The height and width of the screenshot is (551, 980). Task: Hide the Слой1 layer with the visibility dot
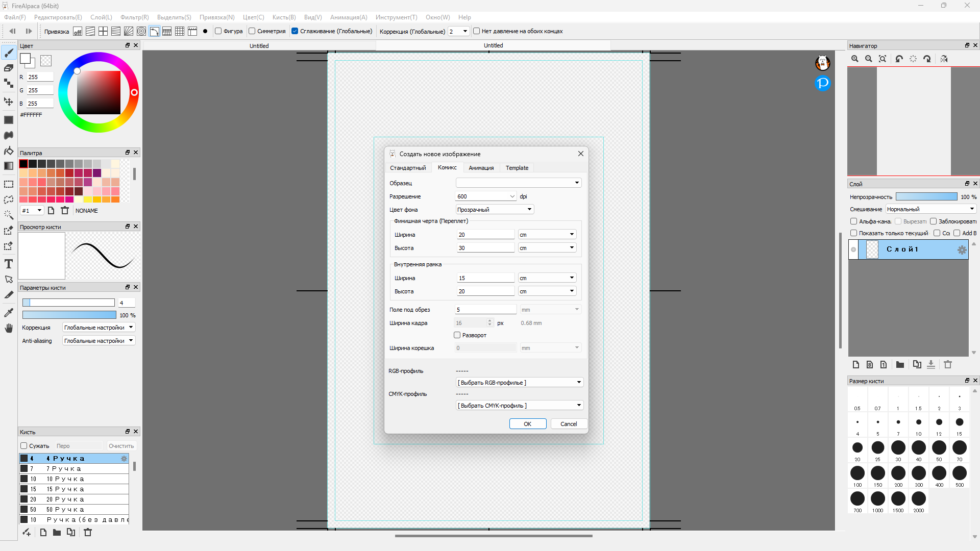[853, 249]
